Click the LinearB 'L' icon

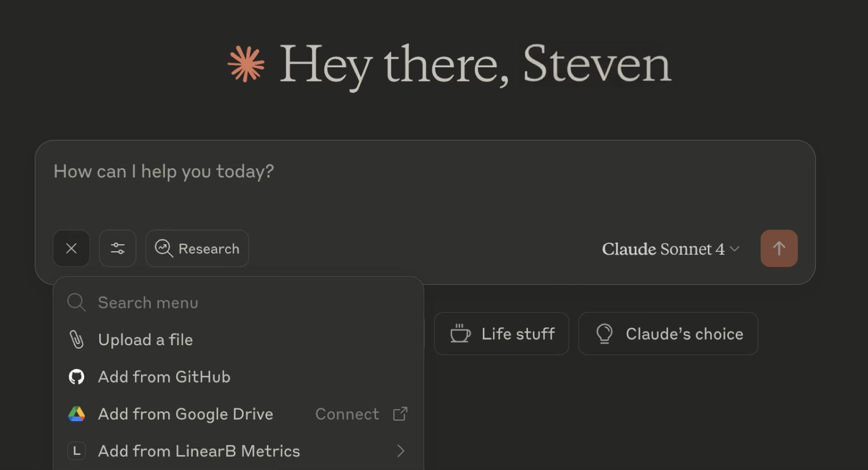[76, 451]
